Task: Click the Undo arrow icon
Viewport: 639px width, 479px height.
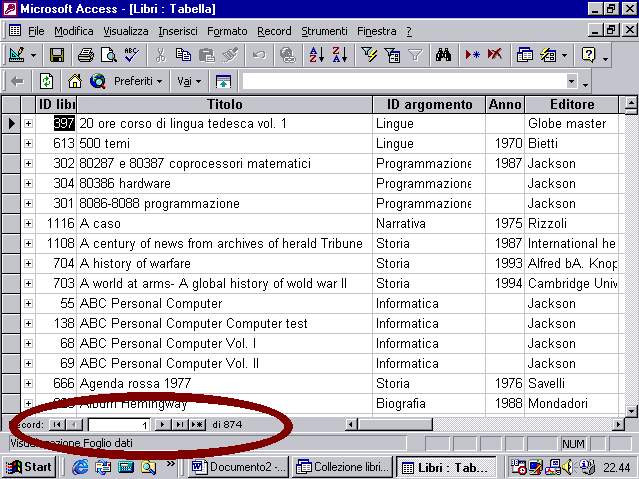Action: point(259,55)
